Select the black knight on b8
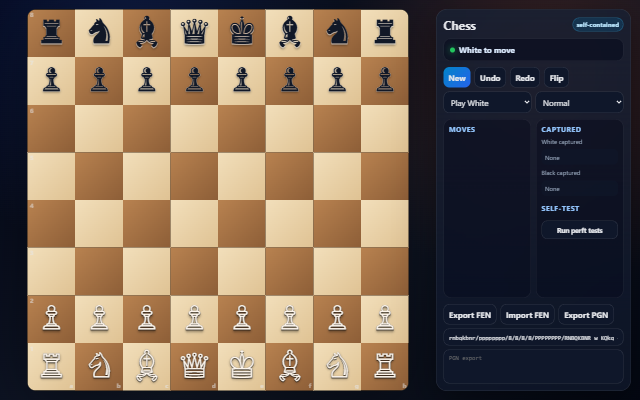The width and height of the screenshot is (640, 400). pyautogui.click(x=99, y=33)
